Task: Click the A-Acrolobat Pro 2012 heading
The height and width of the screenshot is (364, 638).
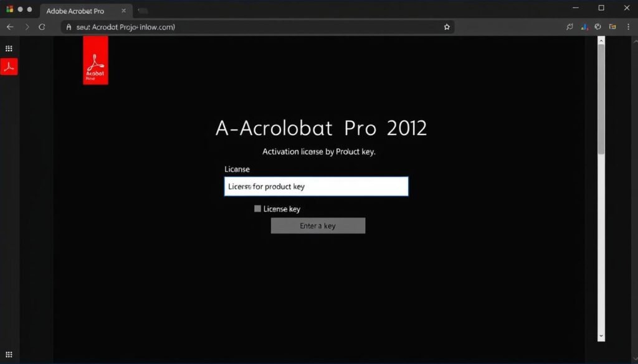Action: 321,128
